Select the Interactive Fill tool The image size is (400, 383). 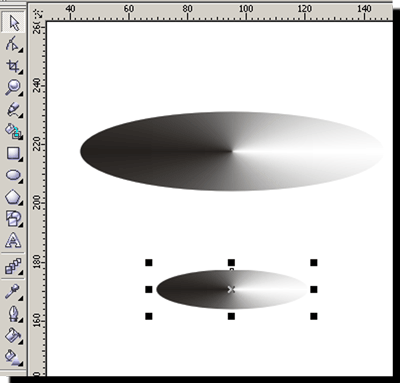(x=13, y=357)
